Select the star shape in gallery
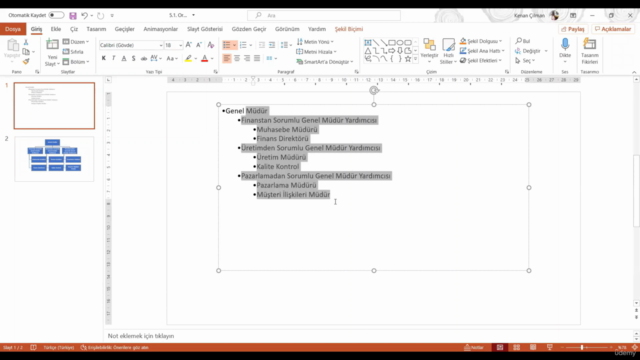This screenshot has width=640, height=360. pyautogui.click(x=407, y=59)
